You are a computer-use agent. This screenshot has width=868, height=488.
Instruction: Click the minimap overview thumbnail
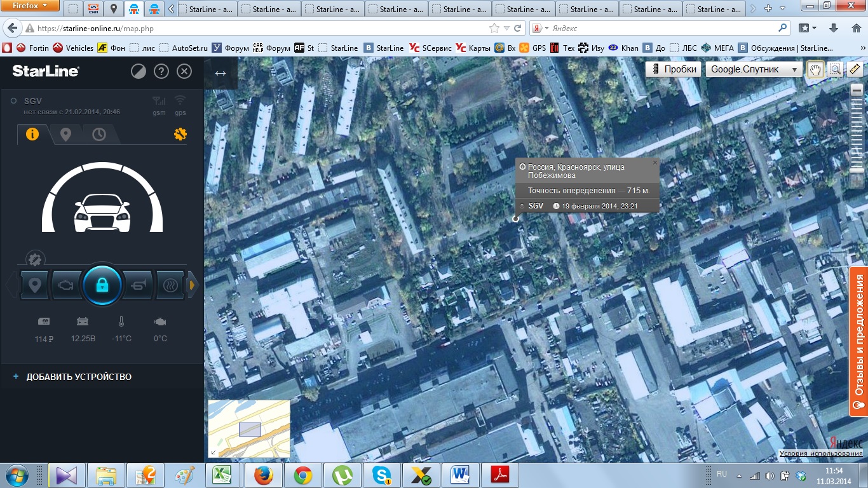click(249, 429)
